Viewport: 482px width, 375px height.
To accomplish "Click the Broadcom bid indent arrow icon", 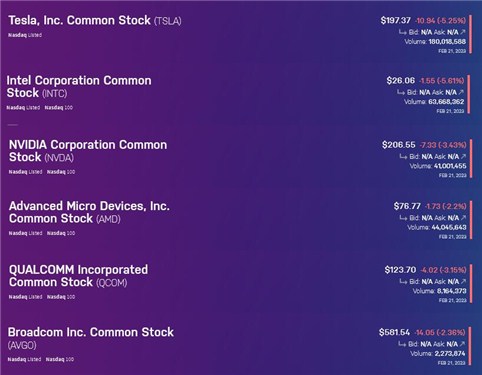I will 402,344.
